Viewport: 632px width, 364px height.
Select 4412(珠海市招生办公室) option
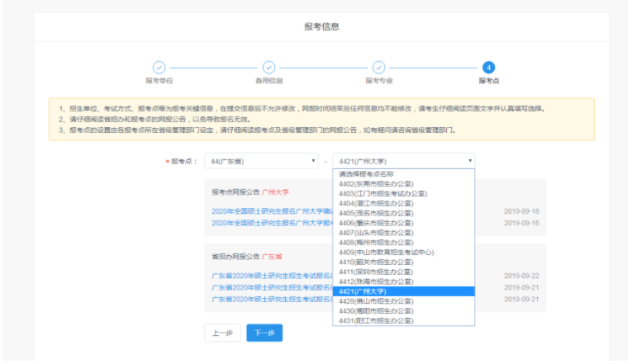pos(403,281)
